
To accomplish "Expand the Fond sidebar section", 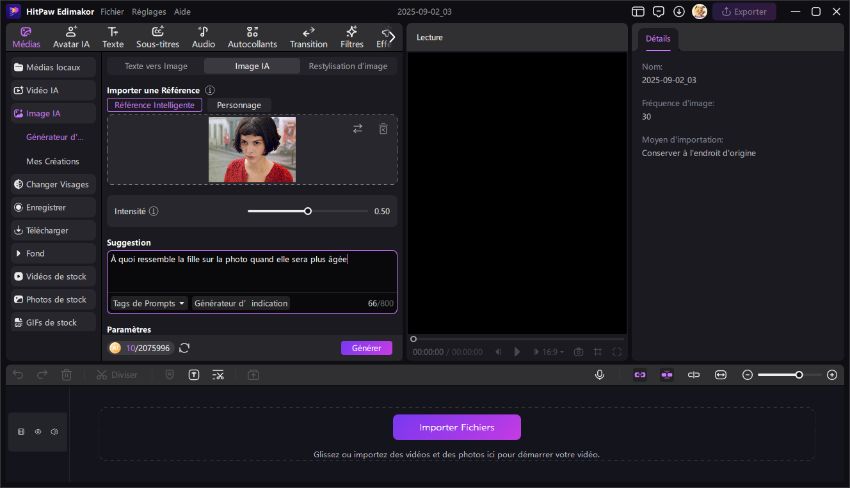I will coord(36,253).
